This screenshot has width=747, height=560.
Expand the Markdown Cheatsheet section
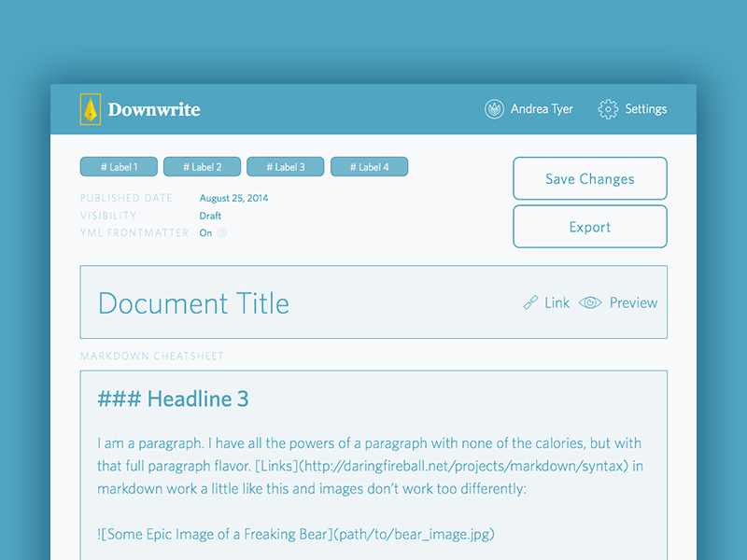pos(152,356)
